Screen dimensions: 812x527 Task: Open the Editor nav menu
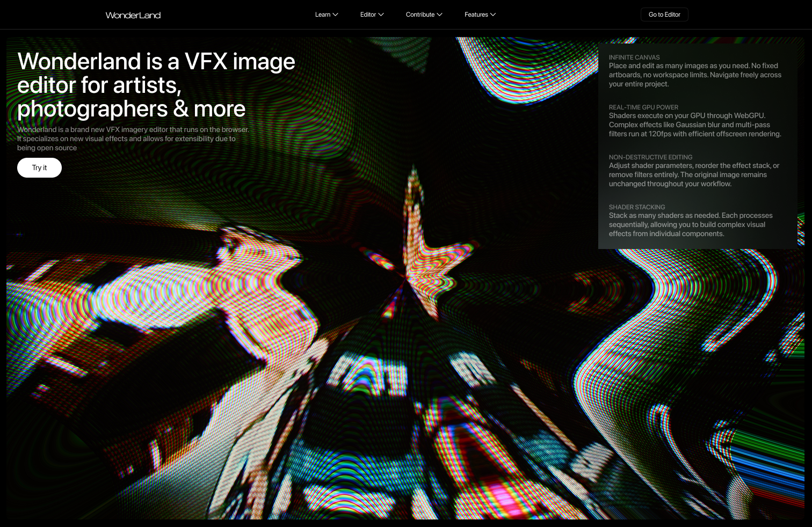pos(368,14)
